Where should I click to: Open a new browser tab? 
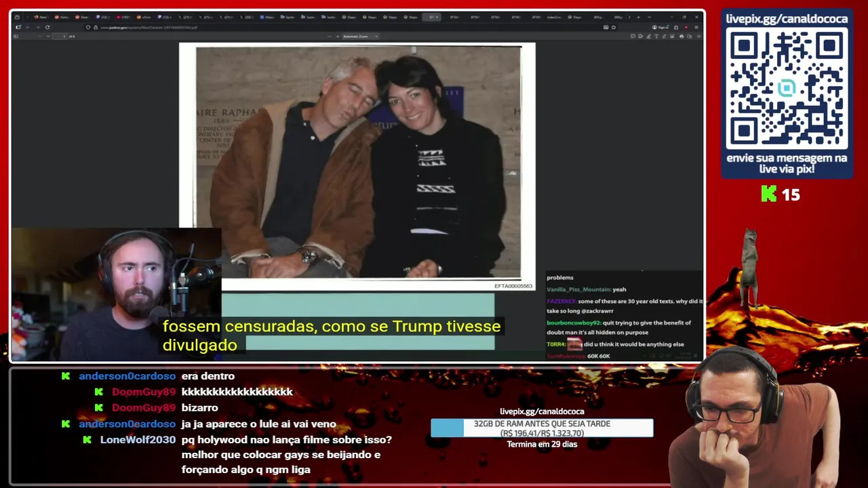click(638, 17)
